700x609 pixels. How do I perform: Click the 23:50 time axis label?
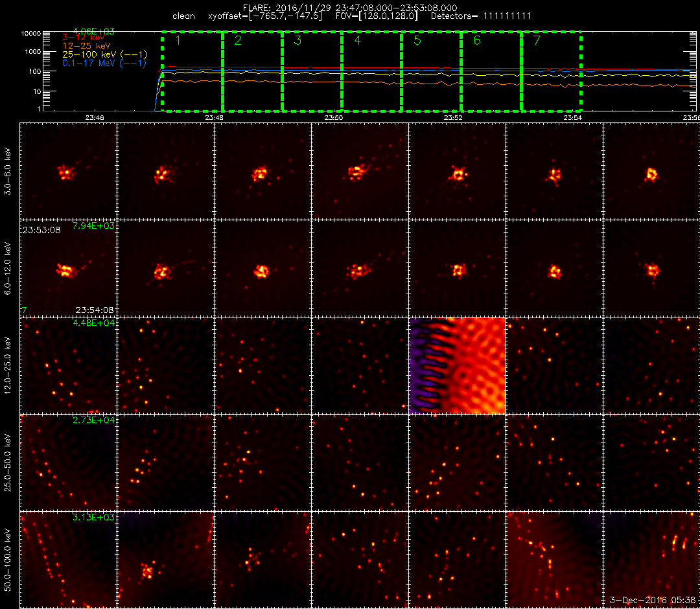[334, 118]
